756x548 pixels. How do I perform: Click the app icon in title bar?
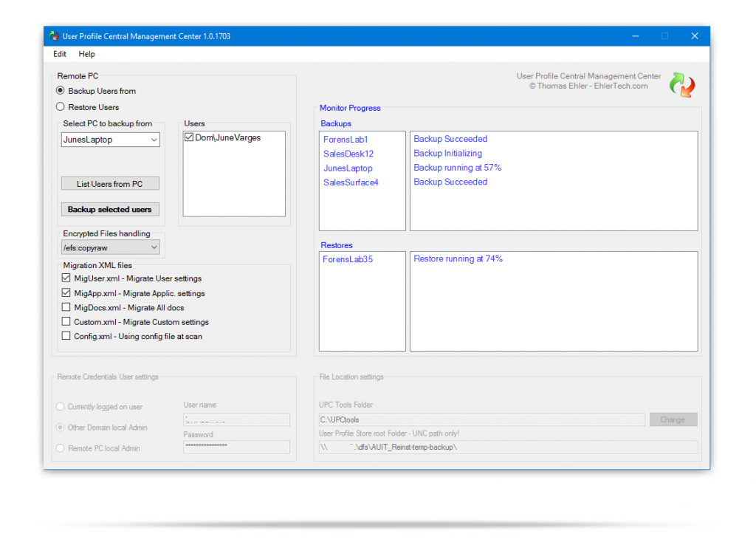click(x=54, y=36)
